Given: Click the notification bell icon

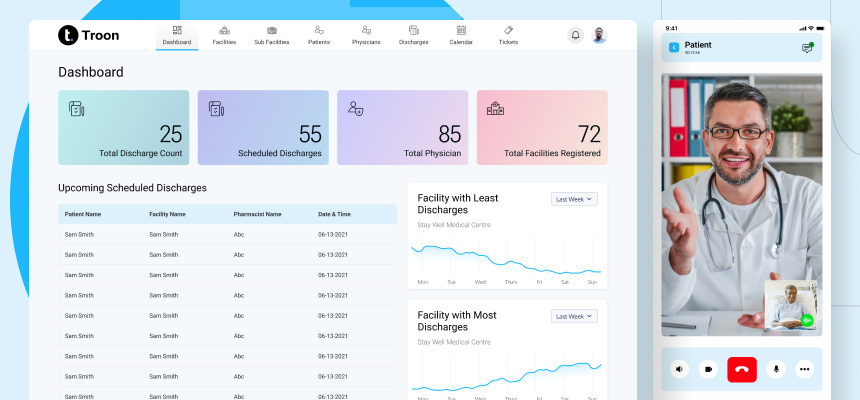Looking at the screenshot, I should click(575, 35).
